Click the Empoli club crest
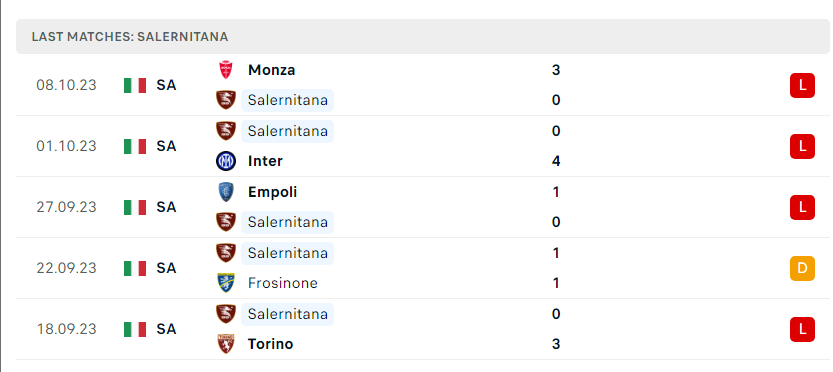The image size is (833, 372). coord(226,192)
